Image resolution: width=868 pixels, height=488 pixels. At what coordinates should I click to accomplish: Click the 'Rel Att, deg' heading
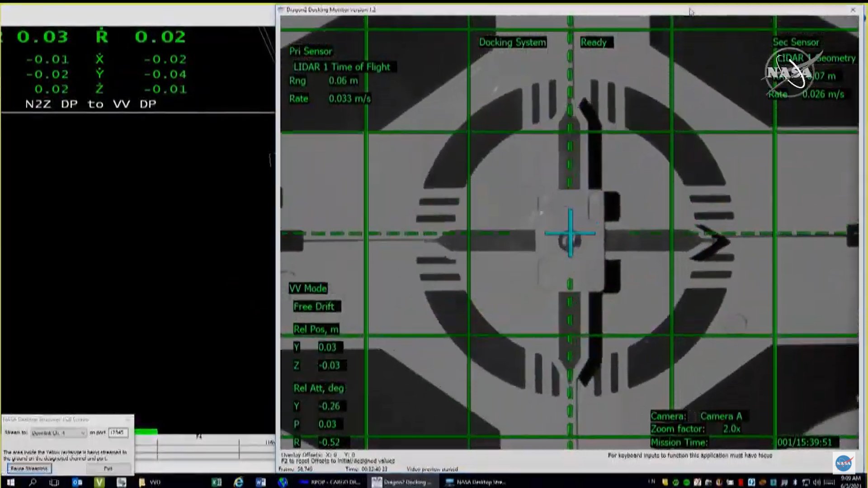[319, 388]
